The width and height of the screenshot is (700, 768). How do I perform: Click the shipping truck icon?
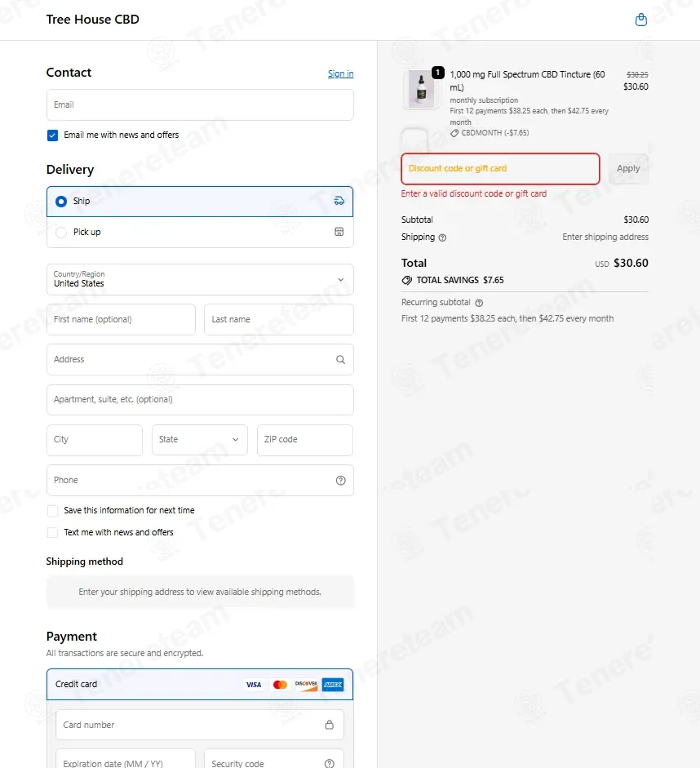[x=339, y=201]
